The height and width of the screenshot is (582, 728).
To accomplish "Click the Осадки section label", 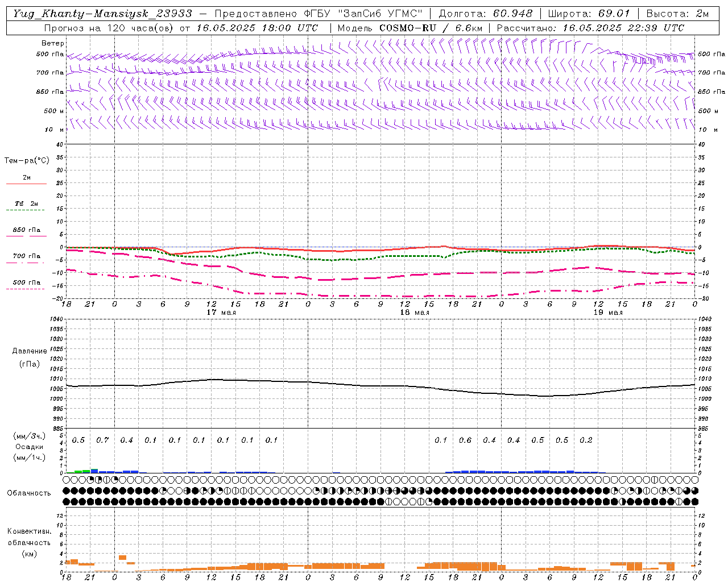I will tap(29, 447).
